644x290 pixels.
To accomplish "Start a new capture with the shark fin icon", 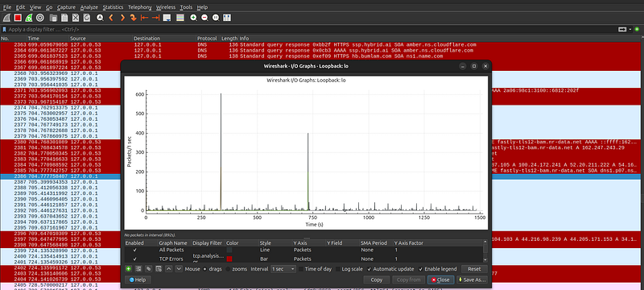I will coord(6,18).
